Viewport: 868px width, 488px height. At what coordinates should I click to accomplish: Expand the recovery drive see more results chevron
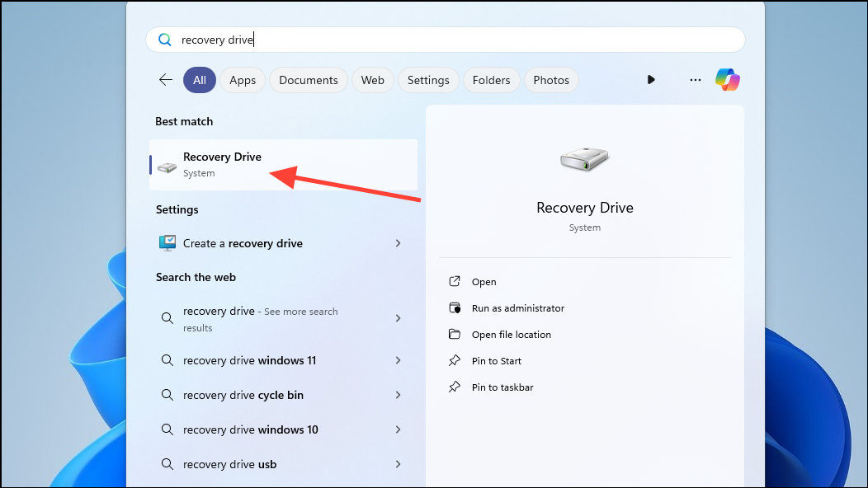coord(398,318)
